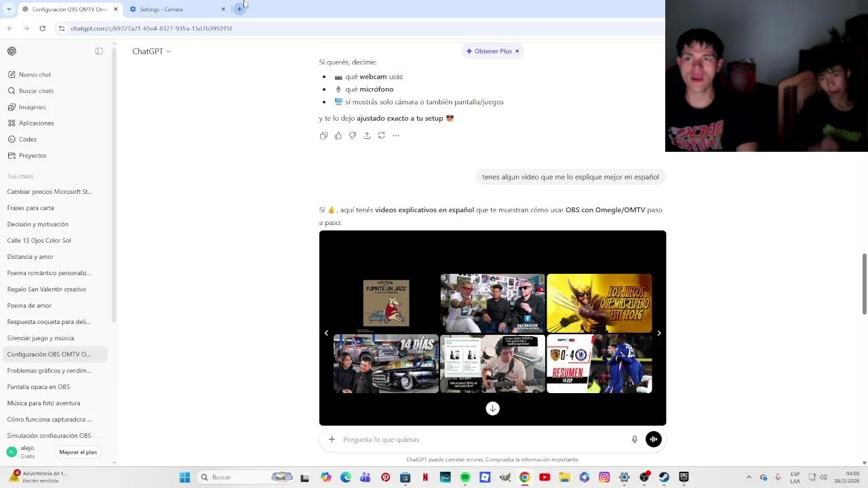Open YouTube from taskbar
Viewport: 868px width, 488px height.
[545, 477]
